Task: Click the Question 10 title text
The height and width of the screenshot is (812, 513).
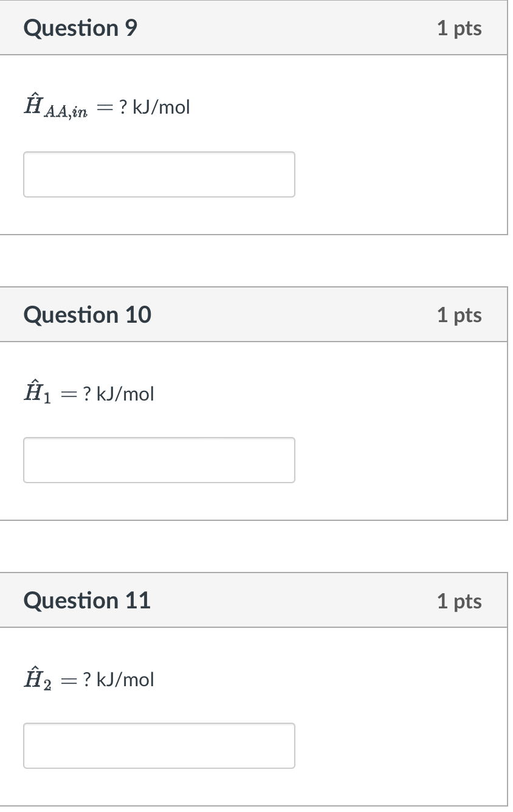Action: coord(88,314)
